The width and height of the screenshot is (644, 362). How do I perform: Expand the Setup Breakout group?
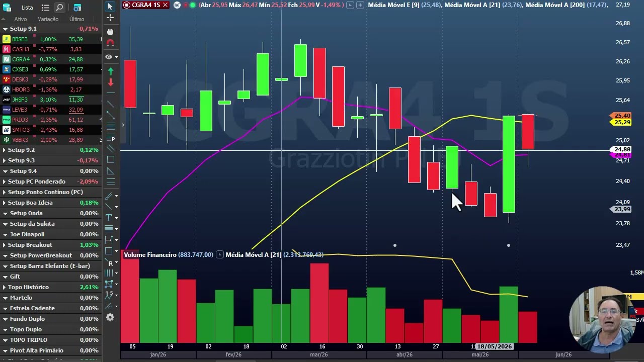click(5, 245)
